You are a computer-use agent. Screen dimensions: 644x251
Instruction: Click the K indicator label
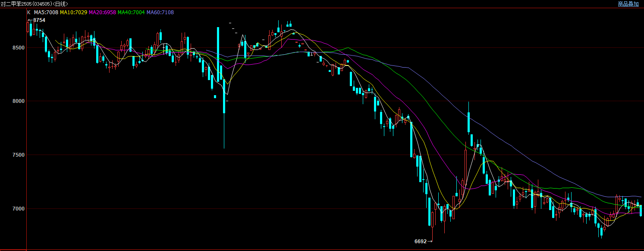(x=29, y=12)
